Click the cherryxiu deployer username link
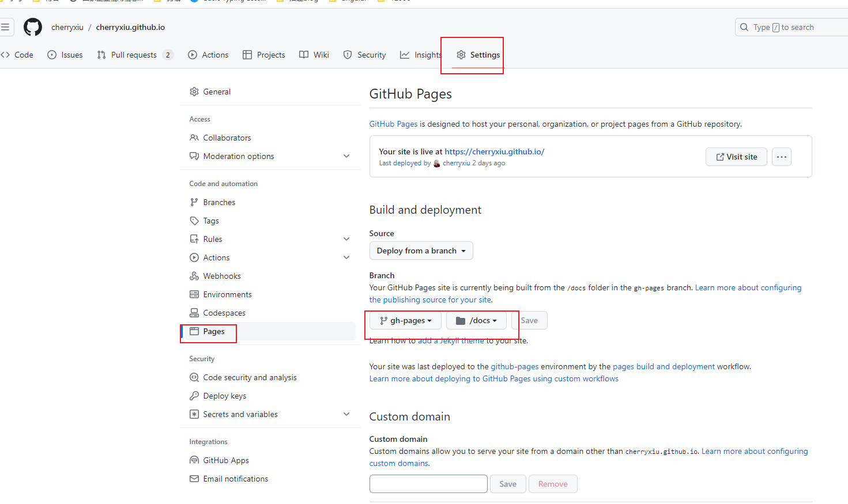This screenshot has height=504, width=848. coord(457,164)
